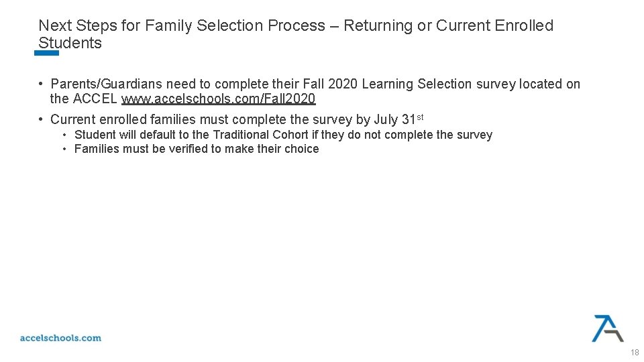The height and width of the screenshot is (362, 644).
Task: Click the blue accent bar under the title
Action: point(46,53)
